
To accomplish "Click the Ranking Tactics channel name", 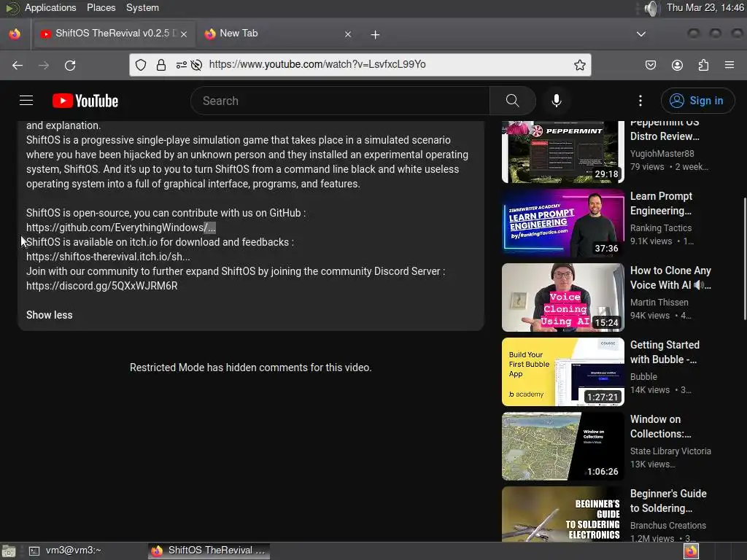I will [x=661, y=228].
